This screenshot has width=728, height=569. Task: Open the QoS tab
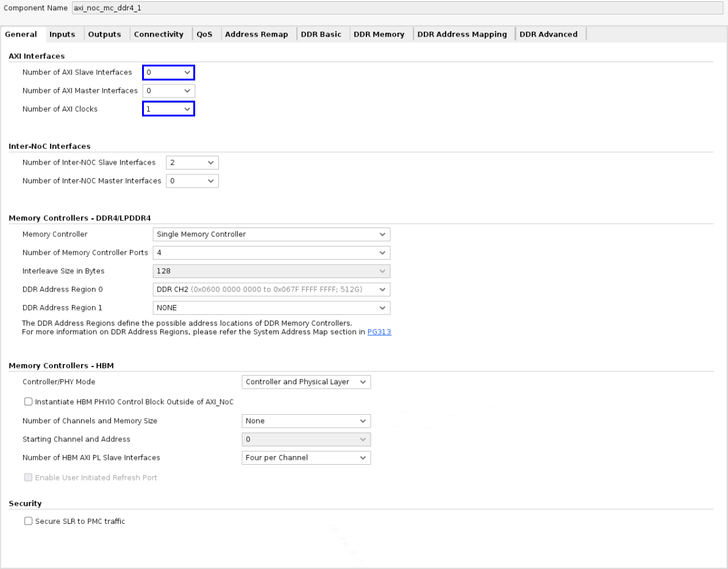(204, 35)
